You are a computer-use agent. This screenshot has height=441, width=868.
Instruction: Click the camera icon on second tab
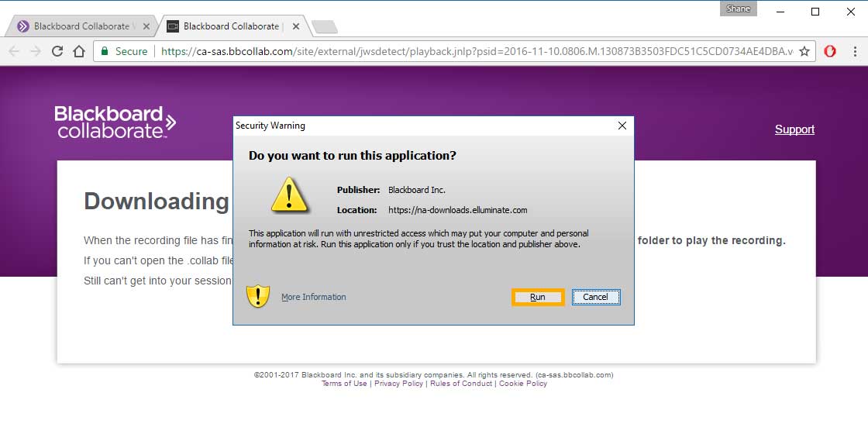[x=173, y=26]
